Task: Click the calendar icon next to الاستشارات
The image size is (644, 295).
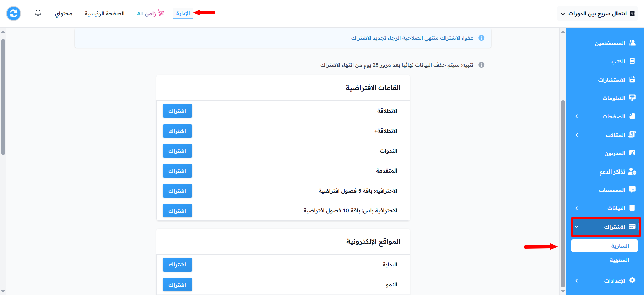Action: 632,80
